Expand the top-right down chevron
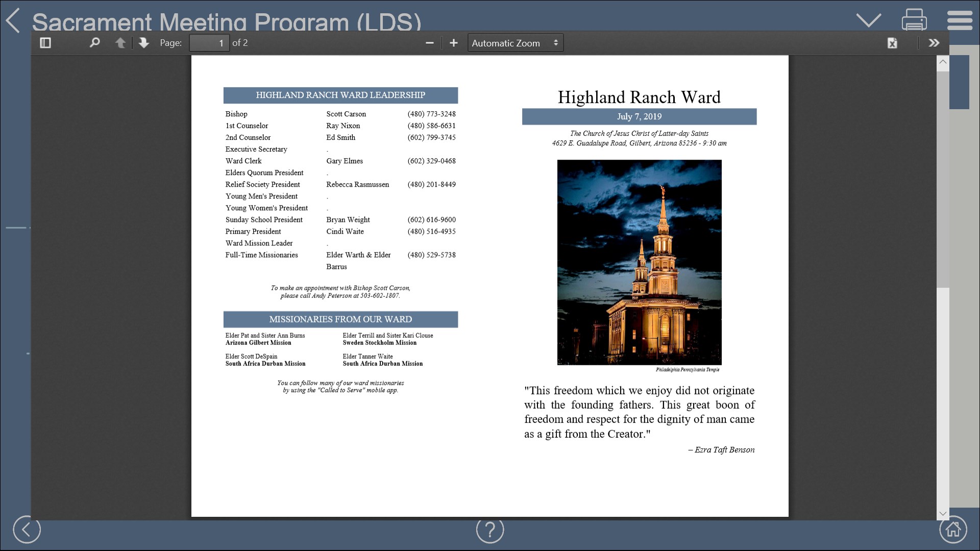This screenshot has width=980, height=551. (868, 20)
